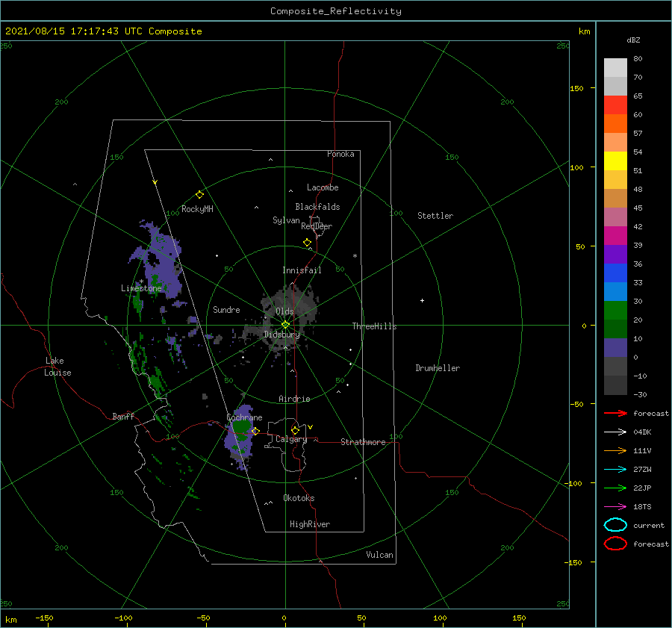The width and height of the screenshot is (672, 628).
Task: Click the yellow diamond marker near RockyMH
Action: [199, 195]
